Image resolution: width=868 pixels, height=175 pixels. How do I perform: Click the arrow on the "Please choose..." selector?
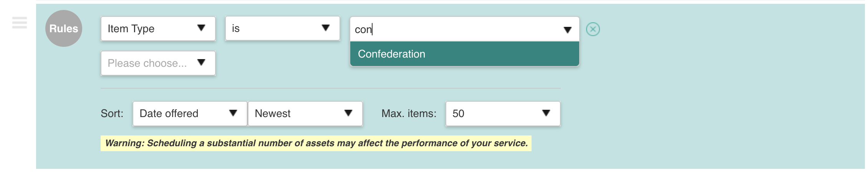point(201,63)
